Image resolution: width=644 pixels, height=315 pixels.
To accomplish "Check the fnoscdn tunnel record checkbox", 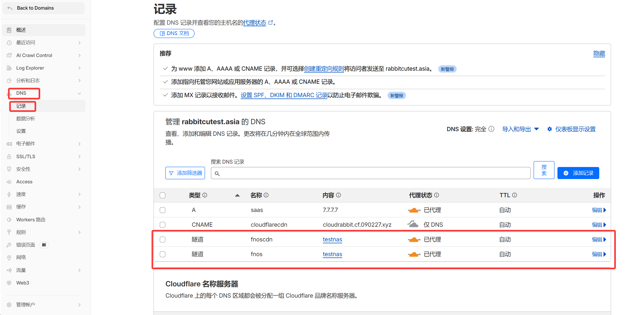I will click(x=162, y=240).
